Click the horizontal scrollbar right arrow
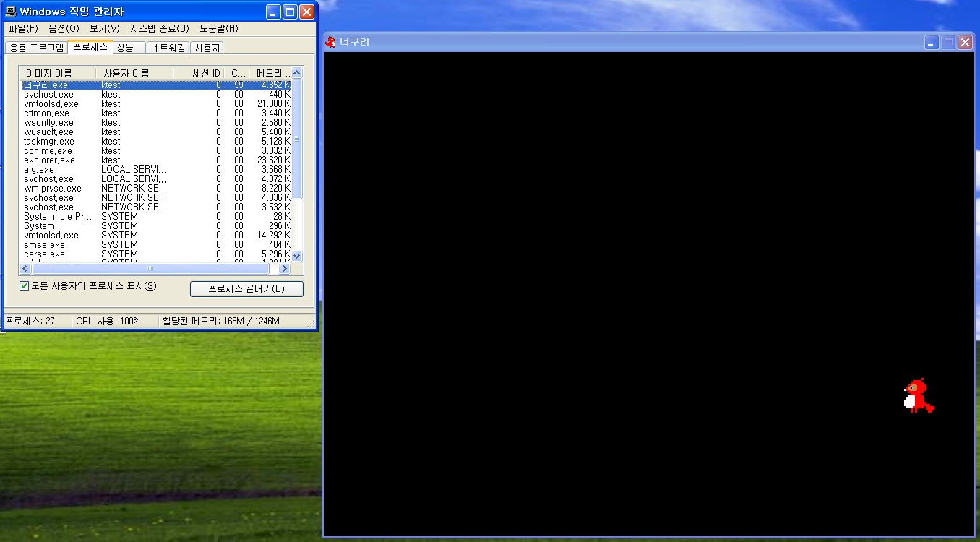The image size is (980, 542). tap(284, 268)
